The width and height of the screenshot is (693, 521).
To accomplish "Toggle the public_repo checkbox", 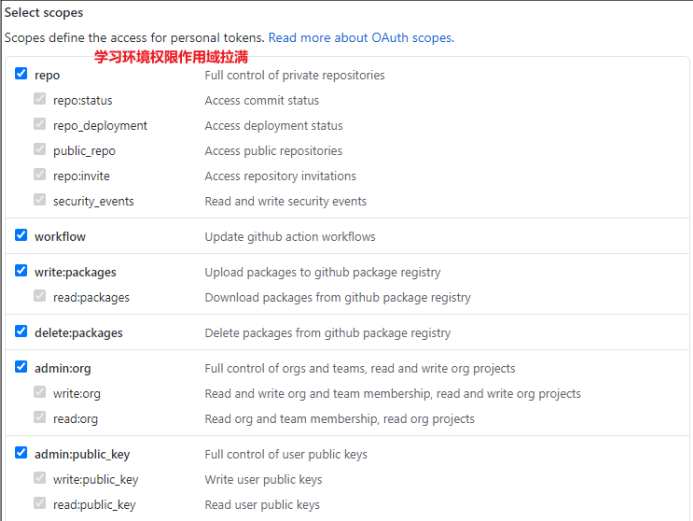I will [x=40, y=150].
